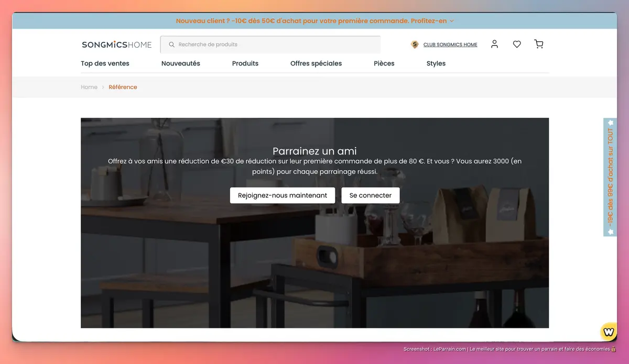Open the wishlist heart icon
The image size is (629, 364).
pos(517,45)
